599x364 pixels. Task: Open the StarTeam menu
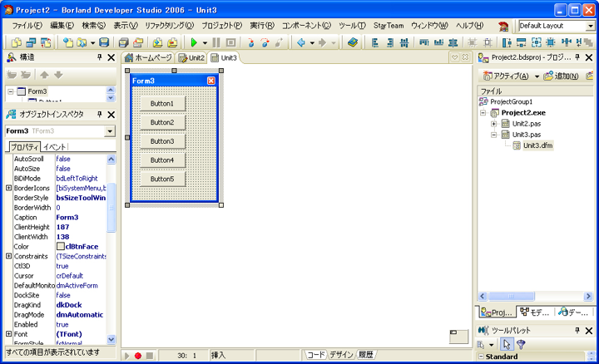(x=389, y=26)
